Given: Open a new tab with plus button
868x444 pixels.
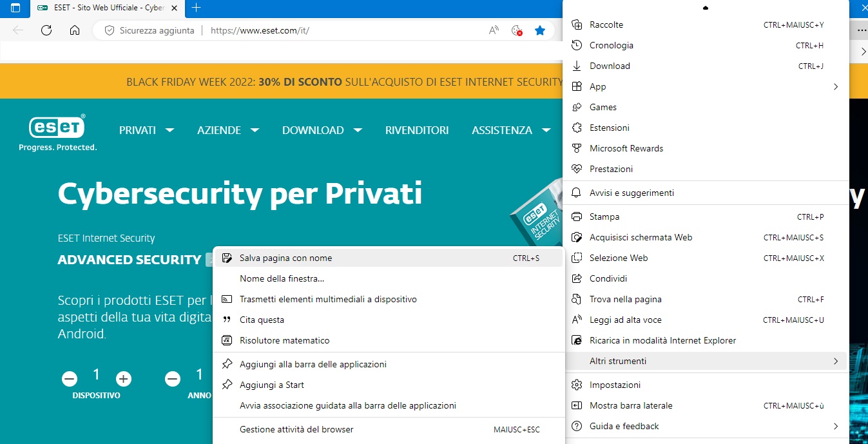Looking at the screenshot, I should [197, 8].
